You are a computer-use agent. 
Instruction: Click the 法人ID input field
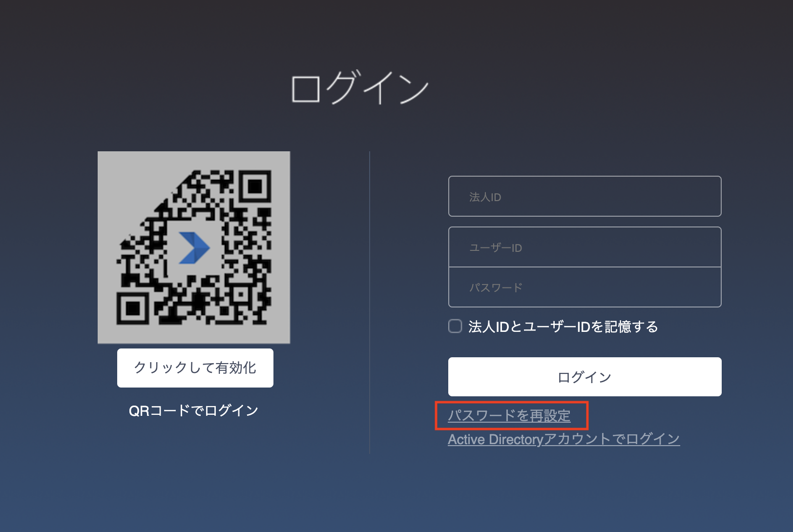(x=584, y=196)
